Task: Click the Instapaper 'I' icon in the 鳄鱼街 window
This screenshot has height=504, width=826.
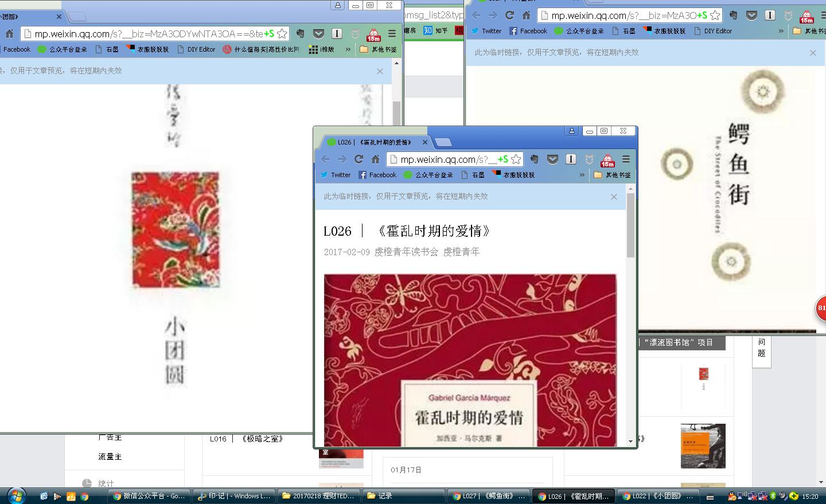Action: click(770, 15)
